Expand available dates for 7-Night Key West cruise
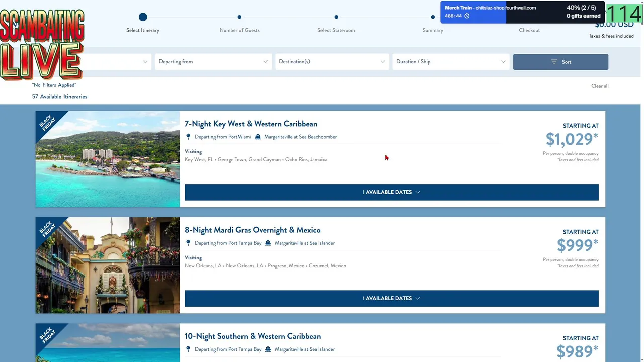Screen dimensions: 644x362 click(391, 192)
